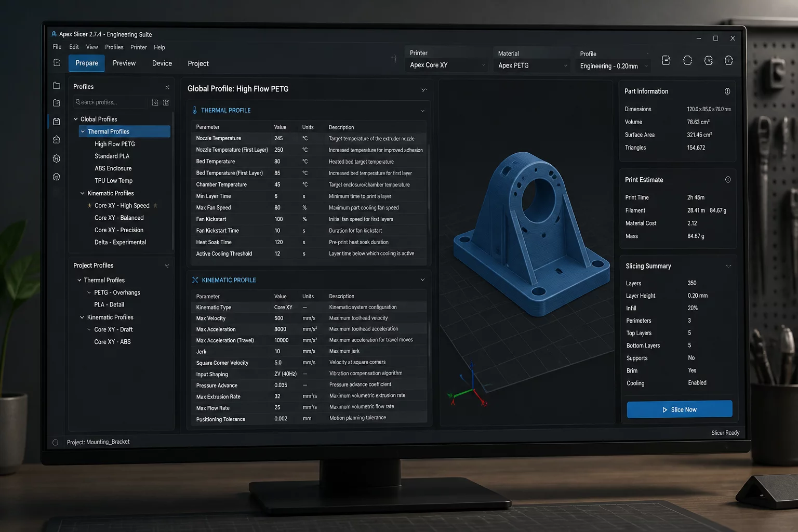Image resolution: width=798 pixels, height=532 pixels.
Task: Click the second list-view icon beside the profile search
Action: point(166,103)
